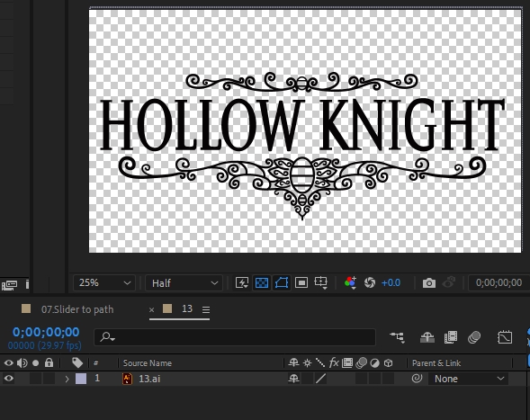Click the Source Name column header

[x=148, y=363]
